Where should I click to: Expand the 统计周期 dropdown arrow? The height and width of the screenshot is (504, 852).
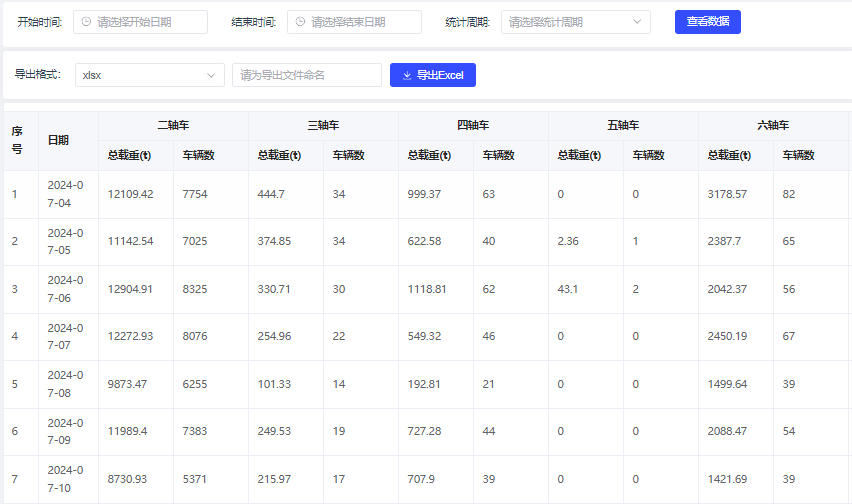click(637, 22)
